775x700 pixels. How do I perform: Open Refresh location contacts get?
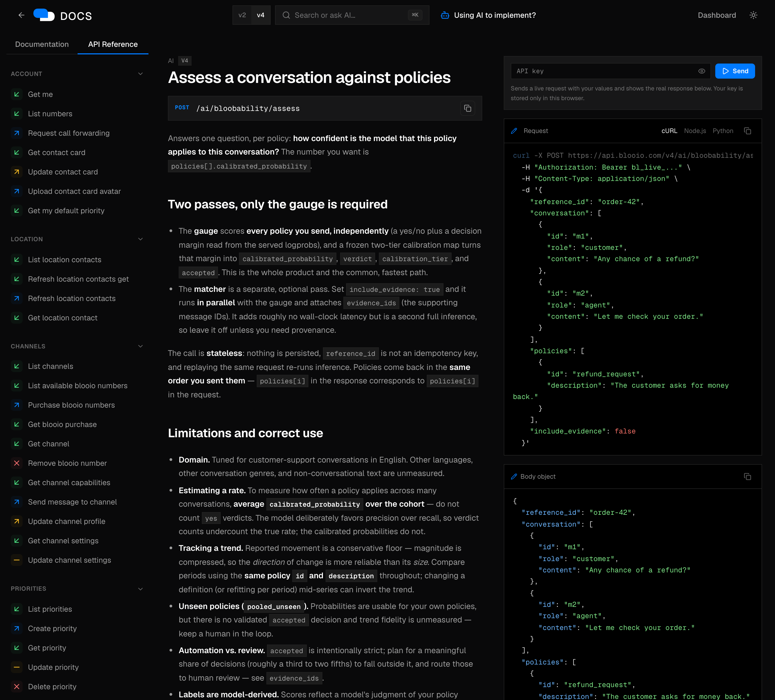click(x=78, y=279)
